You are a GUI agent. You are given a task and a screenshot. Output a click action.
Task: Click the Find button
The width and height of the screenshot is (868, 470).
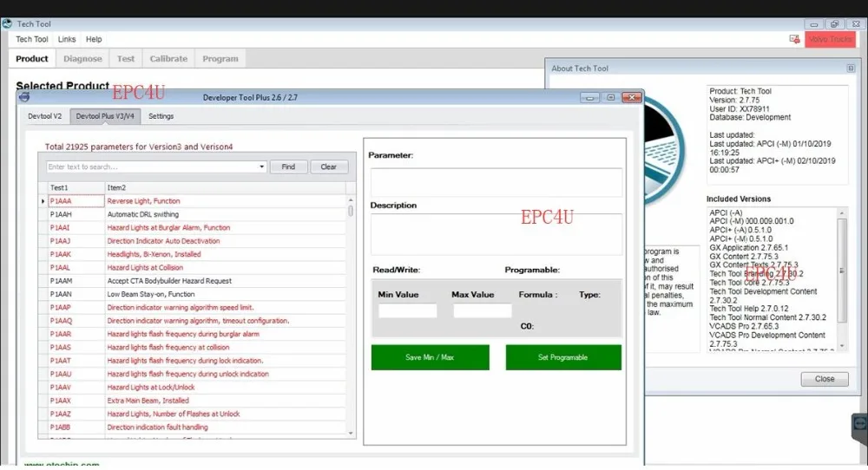pos(288,167)
